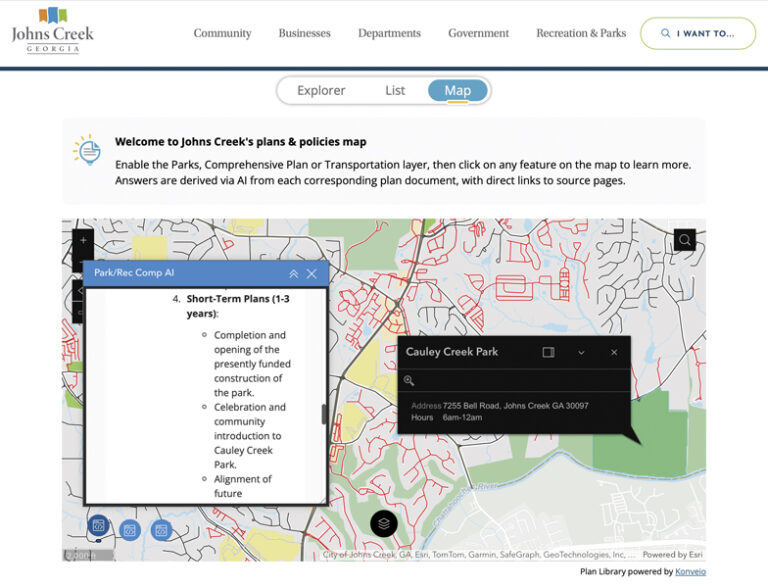Open the Government navigation menu

479,33
